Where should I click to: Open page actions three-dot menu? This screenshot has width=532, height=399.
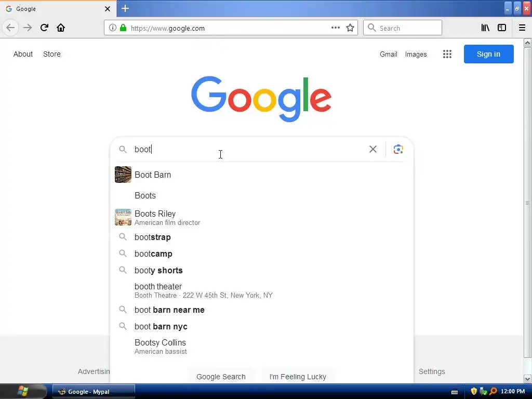[336, 28]
